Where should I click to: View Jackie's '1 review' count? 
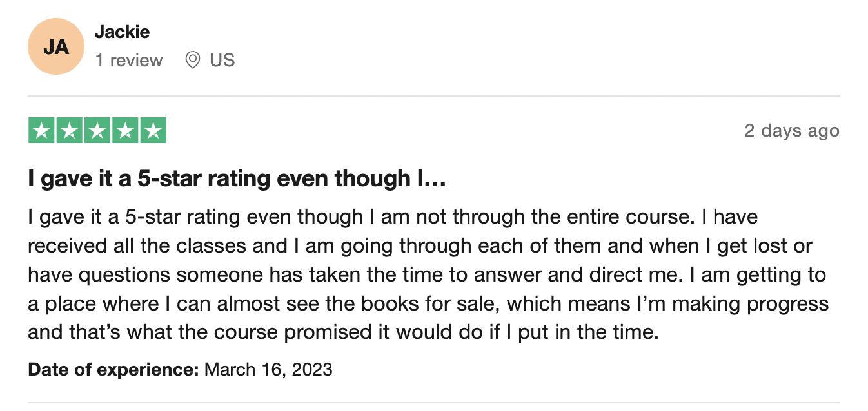[129, 61]
